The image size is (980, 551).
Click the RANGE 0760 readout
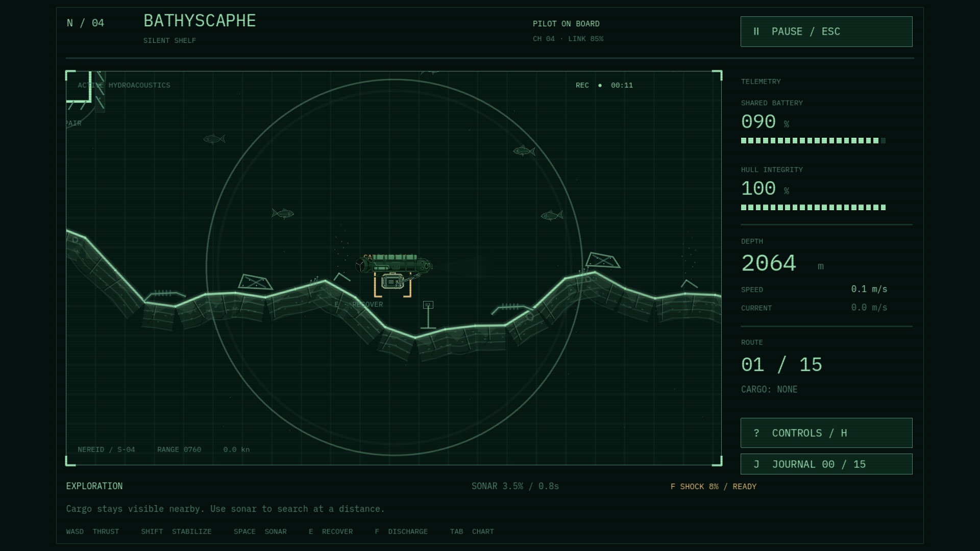[x=179, y=449]
